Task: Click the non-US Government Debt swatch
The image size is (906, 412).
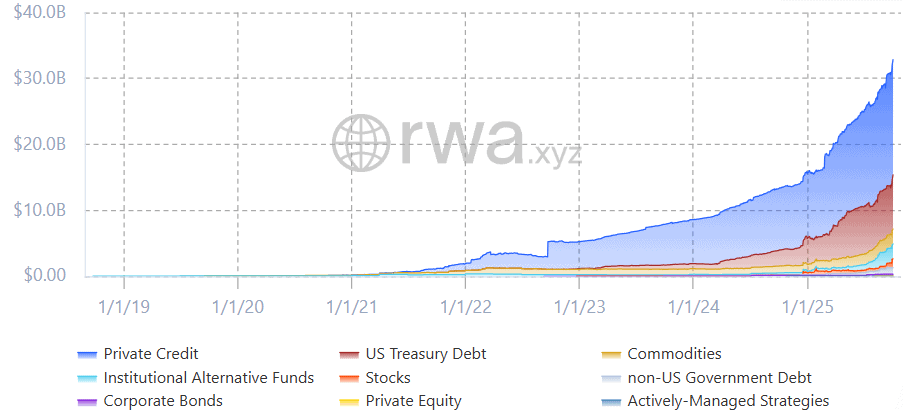Action: click(612, 378)
